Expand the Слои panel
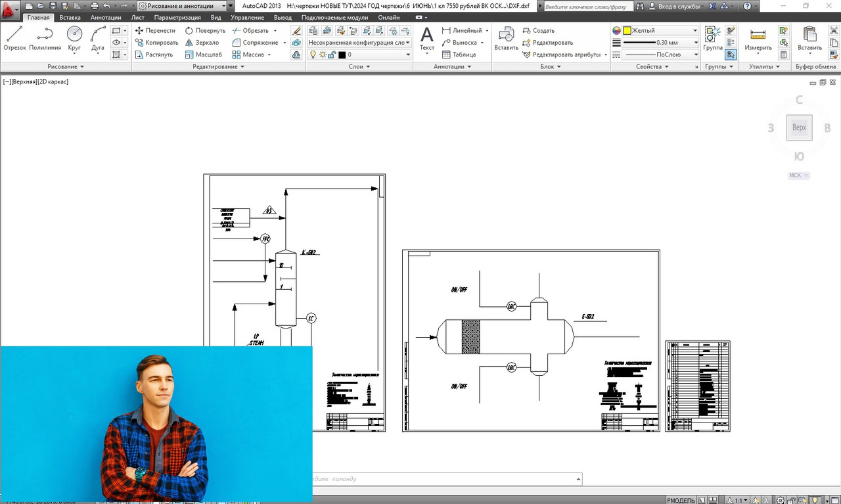 click(359, 66)
